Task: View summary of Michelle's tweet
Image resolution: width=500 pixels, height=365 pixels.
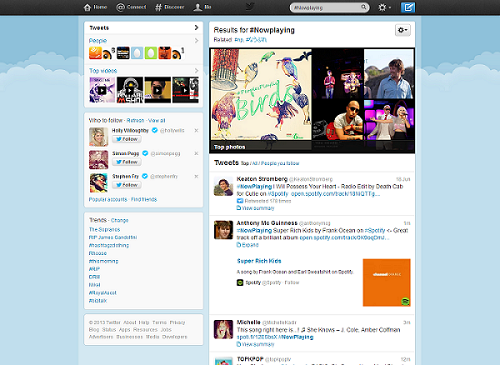Action: pyautogui.click(x=256, y=344)
